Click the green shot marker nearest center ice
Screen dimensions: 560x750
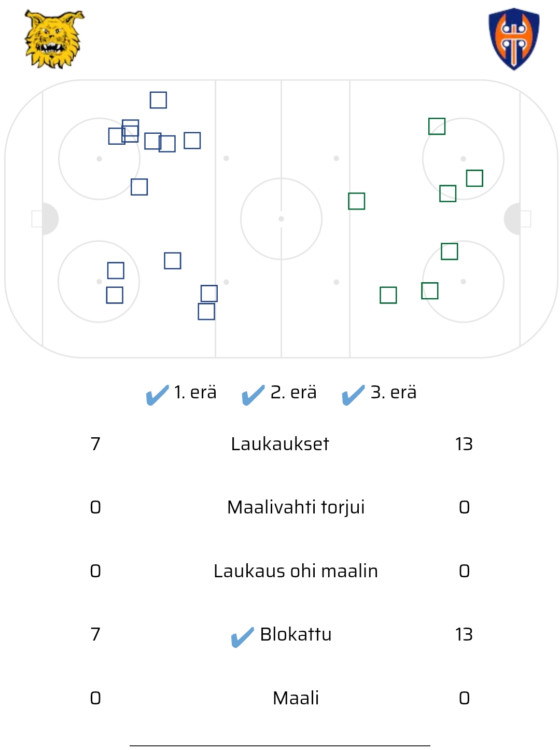click(356, 201)
